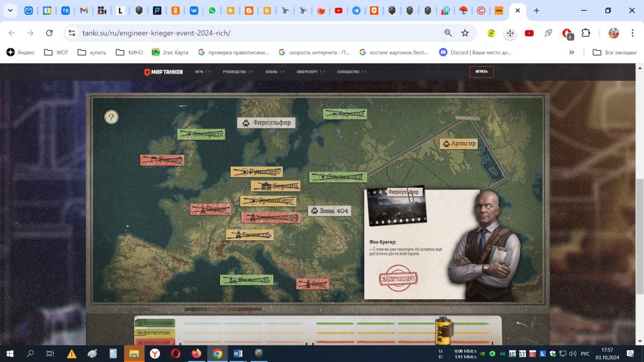Open the КИНО bookmarks folder
Image resolution: width=644 pixels, height=362 pixels.
129,52
